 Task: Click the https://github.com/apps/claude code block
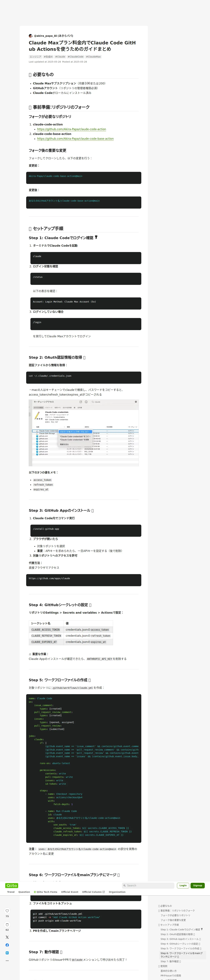[x=84, y=580]
